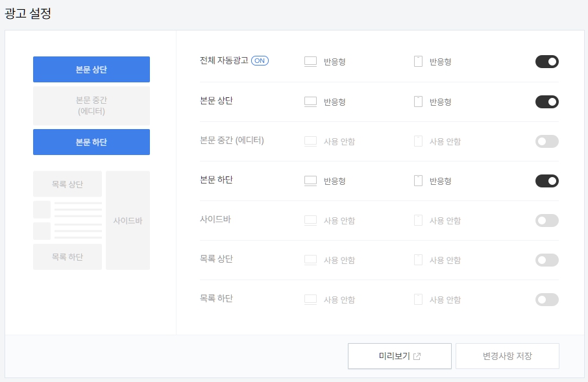Click the mobile device icon in 본문 상단 row

[x=418, y=102]
